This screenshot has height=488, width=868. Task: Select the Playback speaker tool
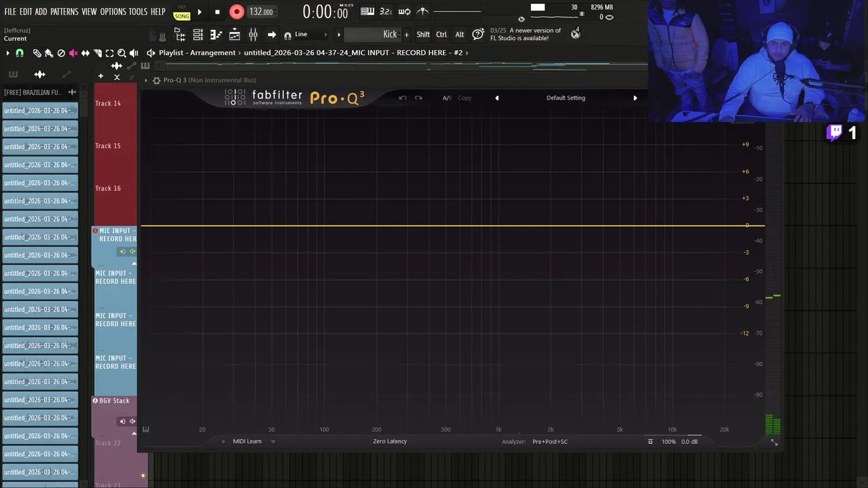pyautogui.click(x=134, y=53)
